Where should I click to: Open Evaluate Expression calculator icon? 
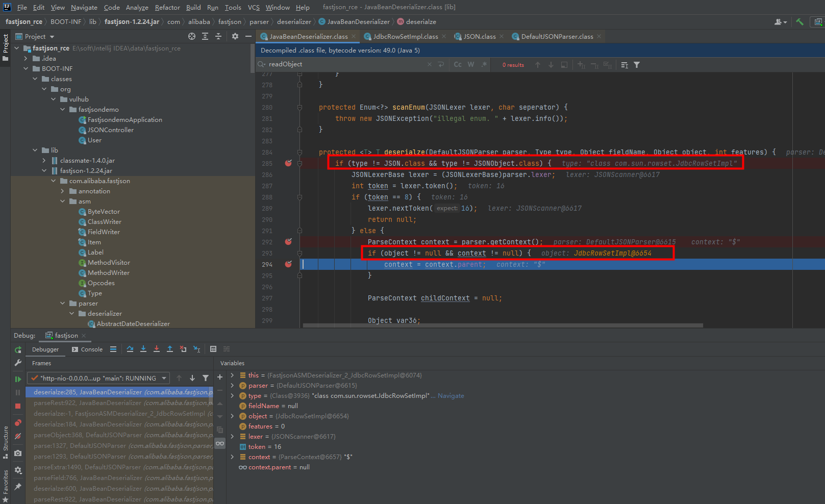(213, 349)
